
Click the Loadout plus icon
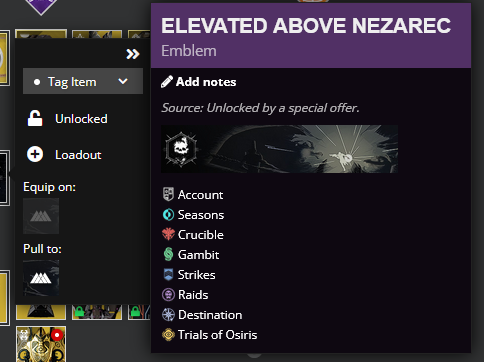tap(35, 154)
